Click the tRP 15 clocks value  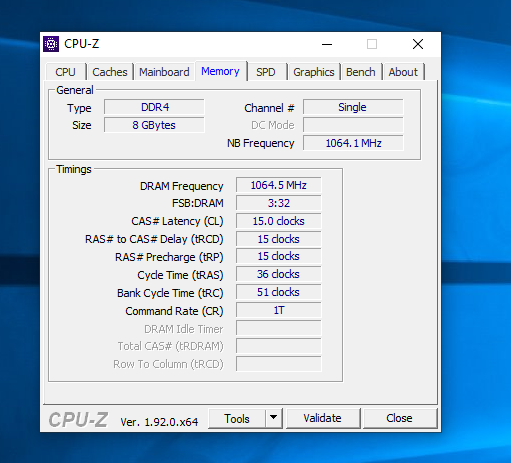coord(279,256)
